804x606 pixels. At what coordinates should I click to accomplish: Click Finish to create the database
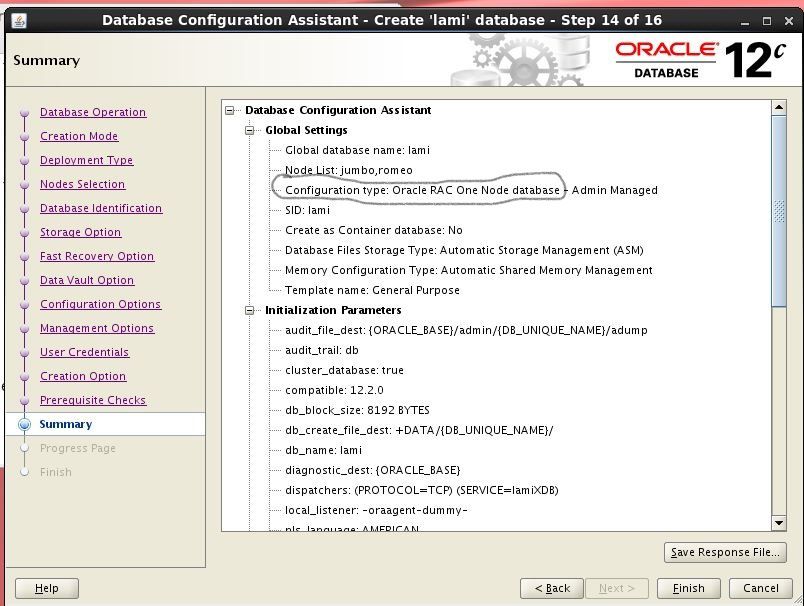tap(689, 589)
